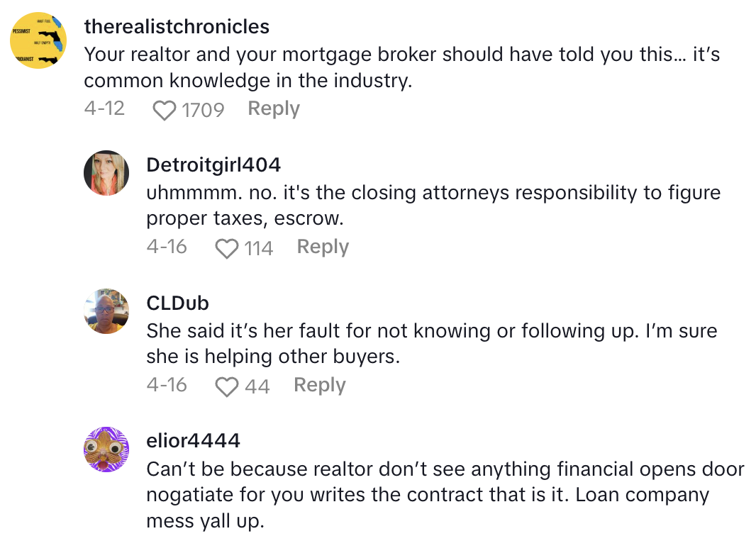756x536 pixels.
Task: Like therealistchronicles' top comment
Action: tap(164, 108)
